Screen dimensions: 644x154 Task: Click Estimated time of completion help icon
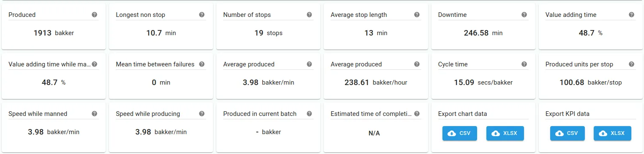417,114
